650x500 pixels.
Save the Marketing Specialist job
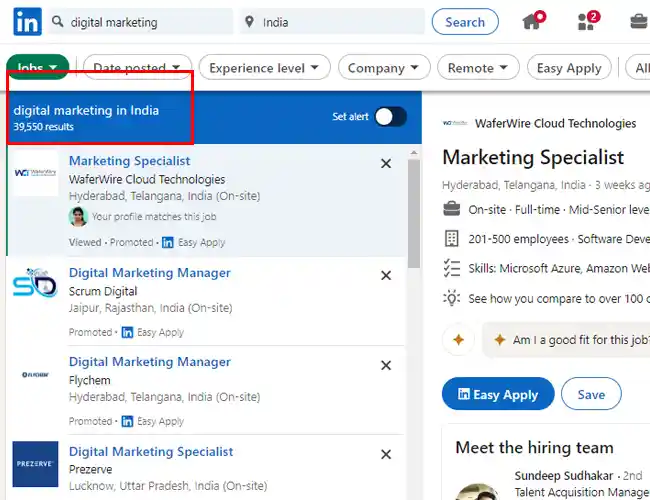coord(591,394)
